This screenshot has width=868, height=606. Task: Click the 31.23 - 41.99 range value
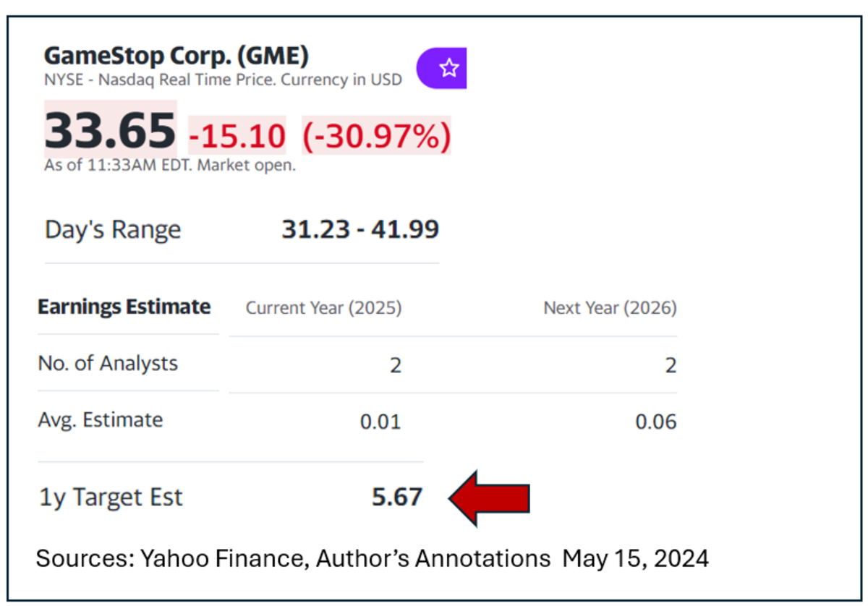click(x=359, y=229)
